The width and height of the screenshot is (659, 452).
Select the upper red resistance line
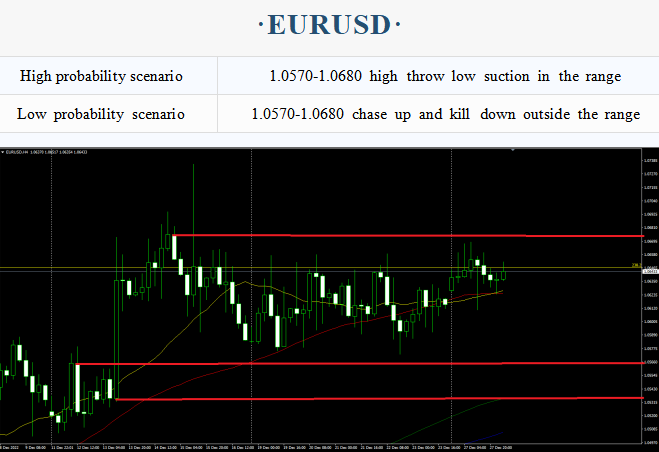[x=408, y=235]
